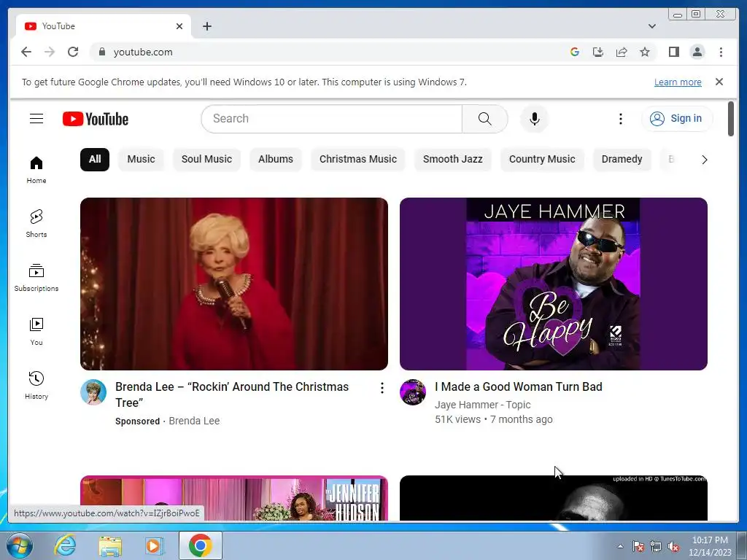This screenshot has height=560, width=747.
Task: Open Shorts in sidebar
Action: click(36, 224)
